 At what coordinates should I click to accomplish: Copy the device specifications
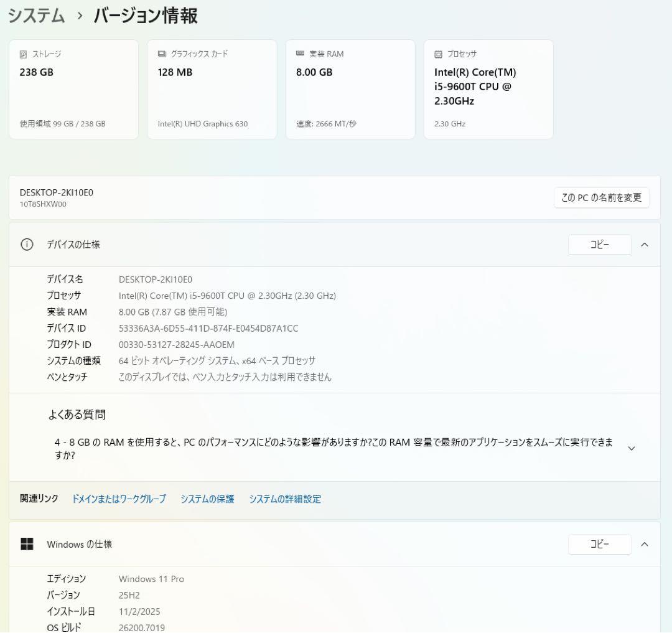coord(599,245)
